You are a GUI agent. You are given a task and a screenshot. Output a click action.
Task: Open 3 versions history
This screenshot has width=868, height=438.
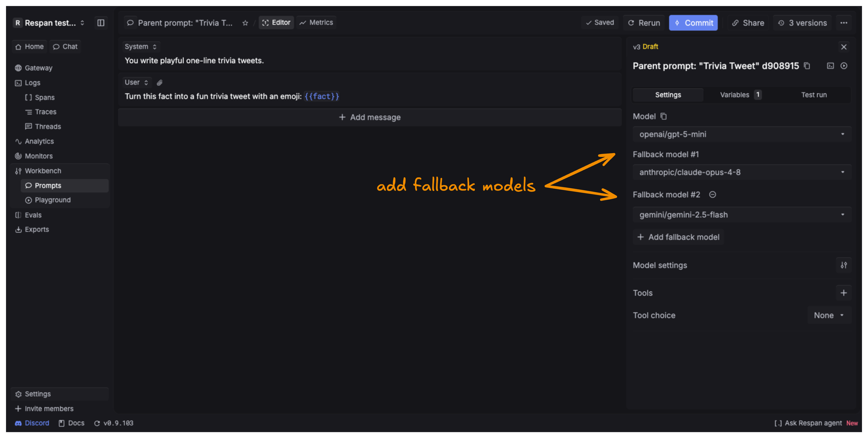[x=802, y=23]
